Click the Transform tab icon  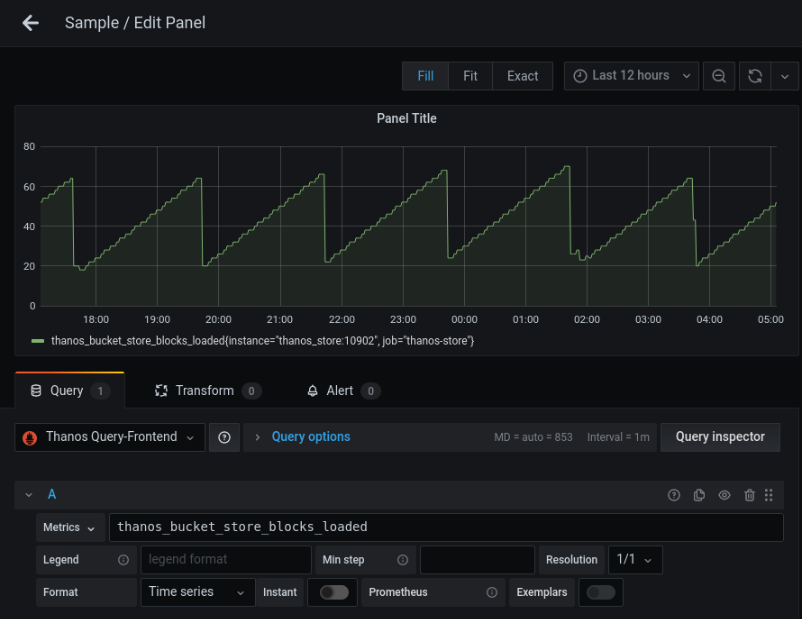click(x=161, y=391)
